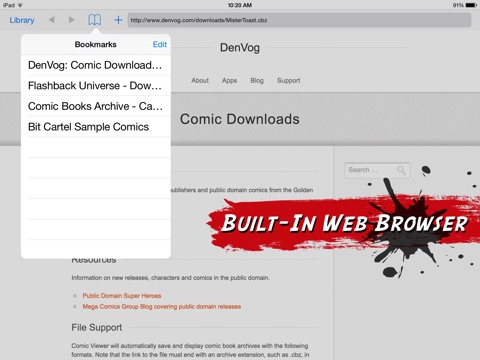
Task: Follow the Public Domain Super Heroes link
Action: (122, 296)
